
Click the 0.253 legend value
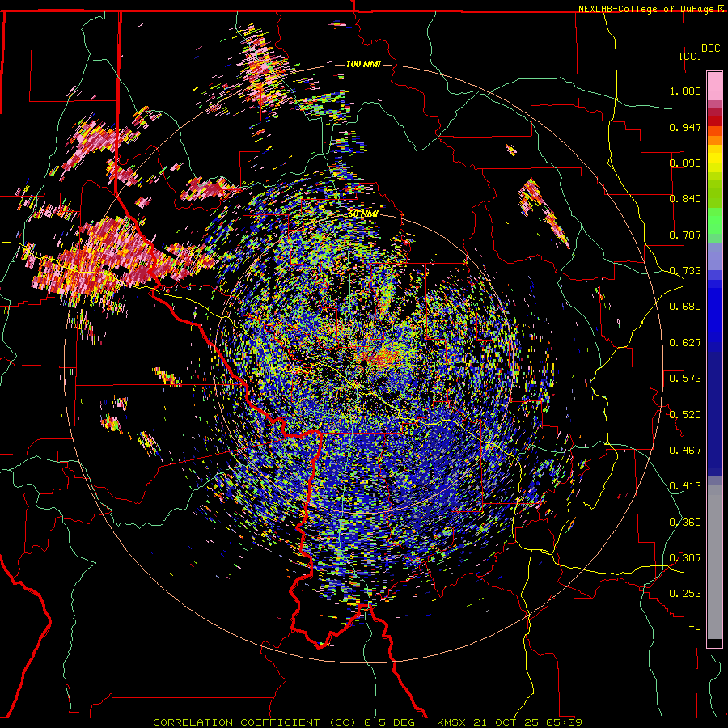pyautogui.click(x=685, y=594)
